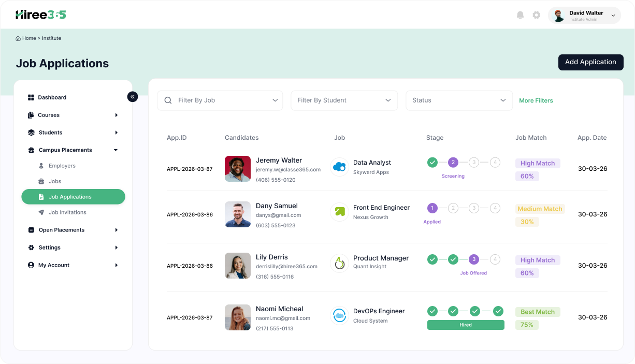Viewport: 635px width, 364px height.
Task: Click the Add Application button
Action: tap(590, 62)
